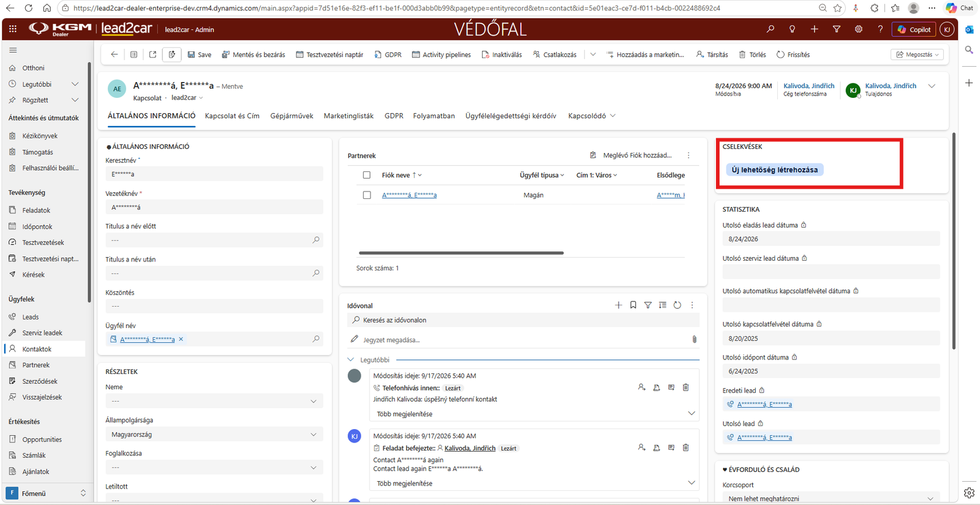Viewport: 980px width, 505px height.
Task: Click Mentés és bezárás command
Action: point(254,54)
